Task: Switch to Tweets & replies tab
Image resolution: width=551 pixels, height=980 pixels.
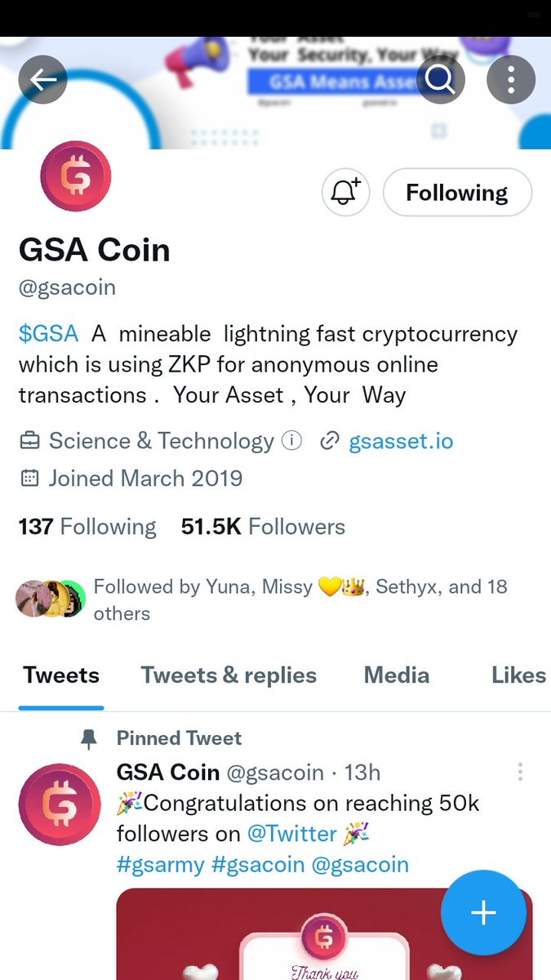Action: point(229,675)
